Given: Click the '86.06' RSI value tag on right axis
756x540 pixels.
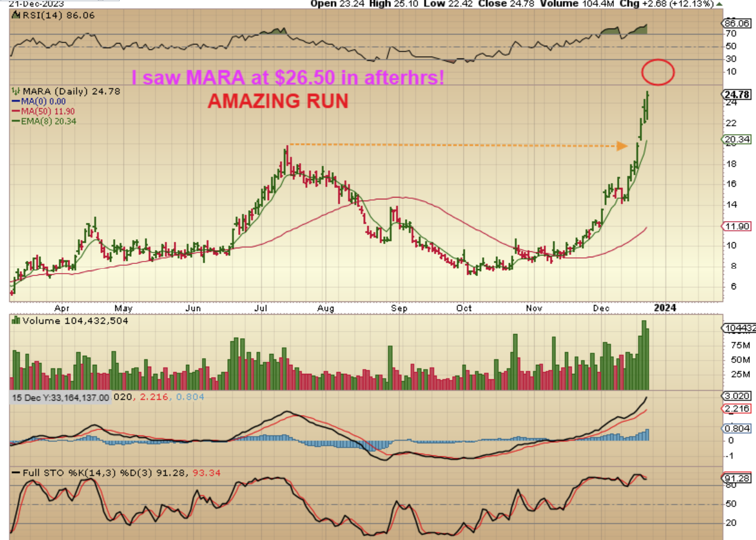Looking at the screenshot, I should tap(737, 24).
